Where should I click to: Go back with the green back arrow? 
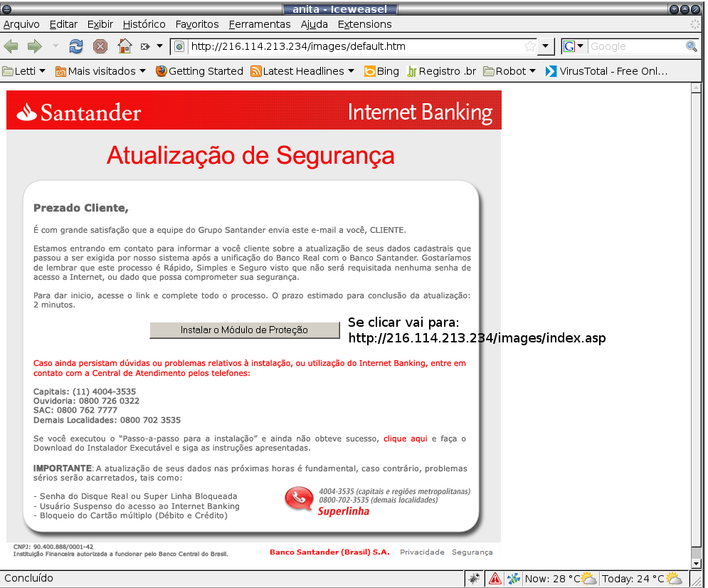[11, 46]
